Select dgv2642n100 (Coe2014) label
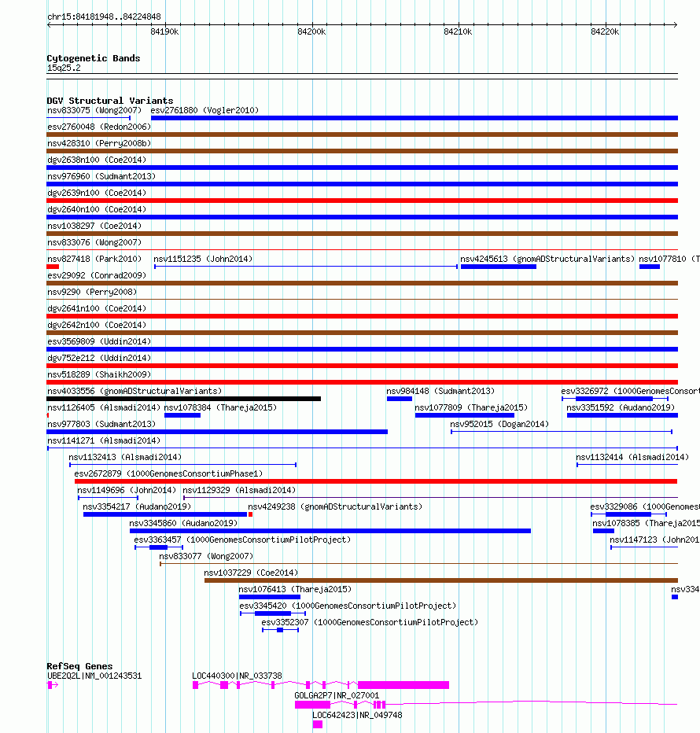 (97, 325)
